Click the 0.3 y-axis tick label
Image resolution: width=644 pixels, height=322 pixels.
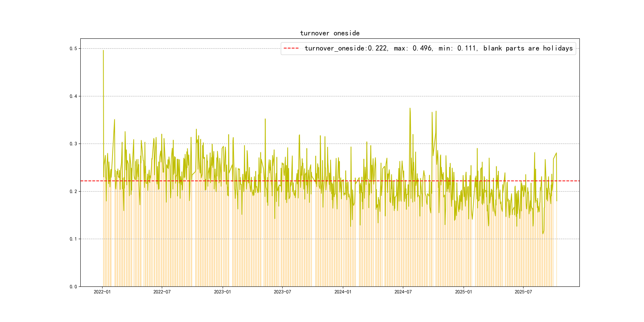[73, 144]
